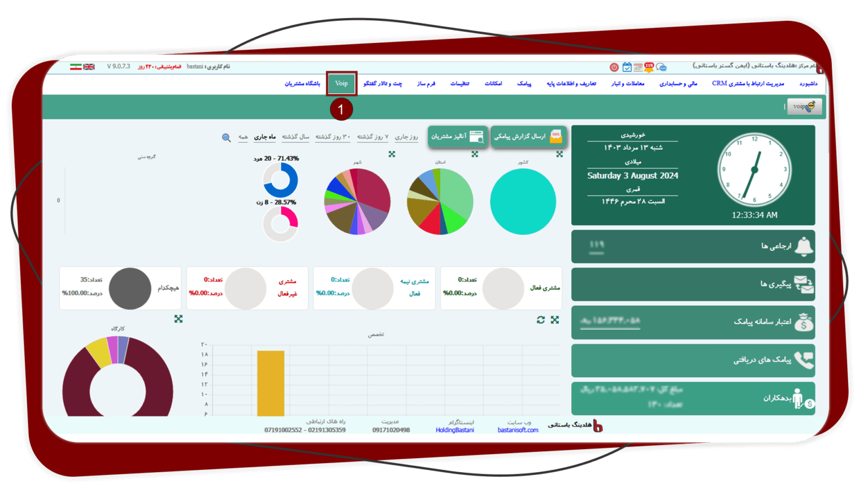Image resolution: width=868 pixels, height=488 pixels.
Task: Click the مشتری نیمه فعال status card
Action: pyautogui.click(x=374, y=288)
